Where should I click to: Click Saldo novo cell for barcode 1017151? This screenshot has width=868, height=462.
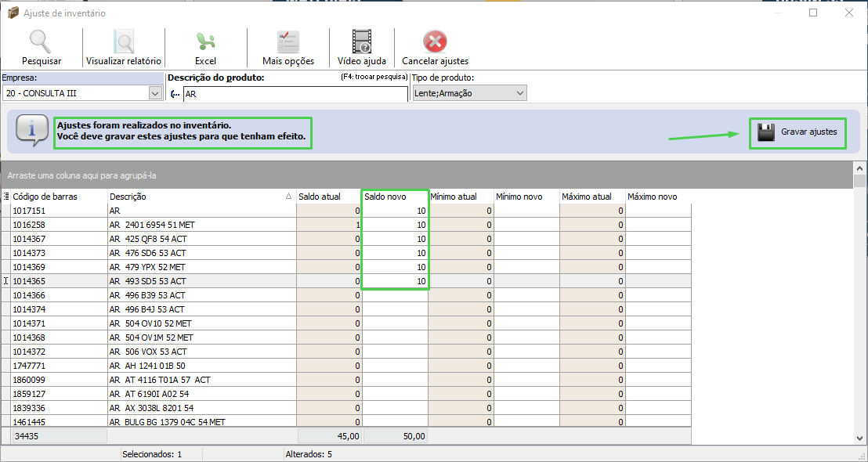click(x=396, y=211)
